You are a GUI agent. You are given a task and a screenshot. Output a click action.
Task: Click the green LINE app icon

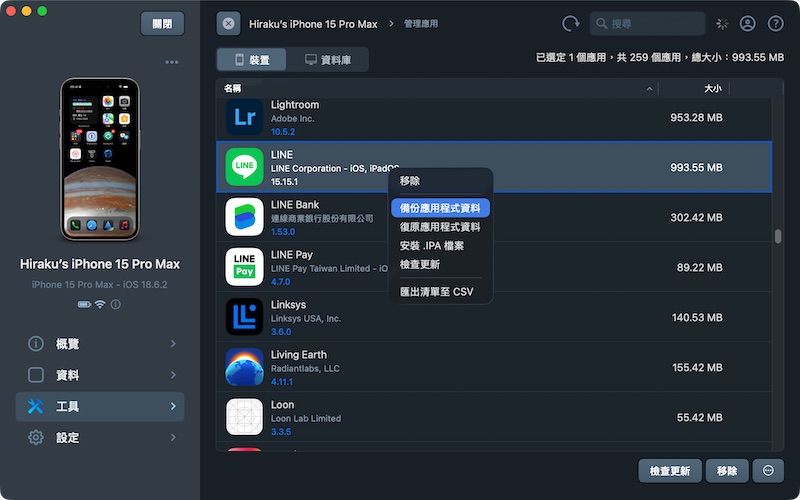(x=244, y=167)
